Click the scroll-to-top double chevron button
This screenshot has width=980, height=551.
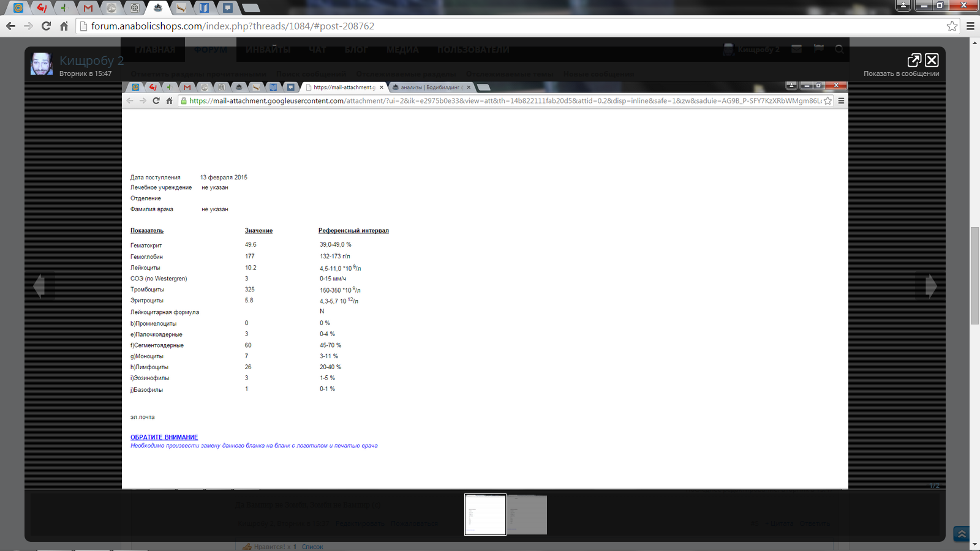962,534
